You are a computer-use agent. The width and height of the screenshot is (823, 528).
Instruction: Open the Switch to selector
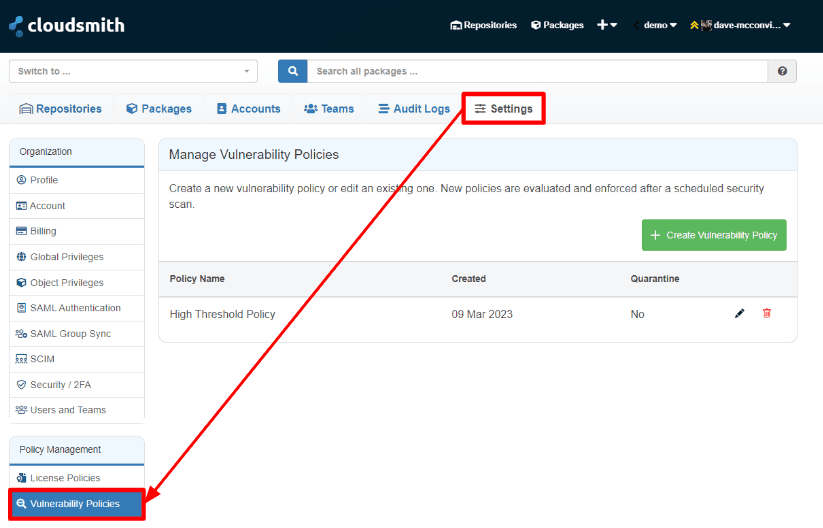click(133, 71)
